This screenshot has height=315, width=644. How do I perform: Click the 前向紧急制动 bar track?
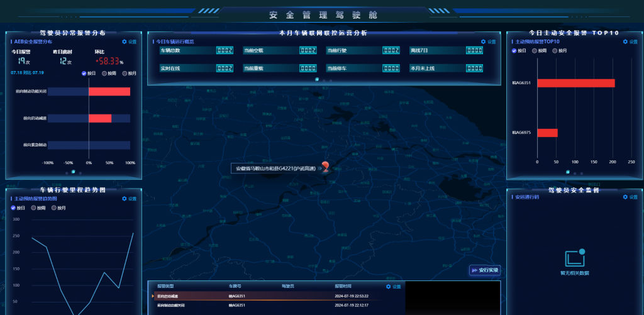(89, 145)
